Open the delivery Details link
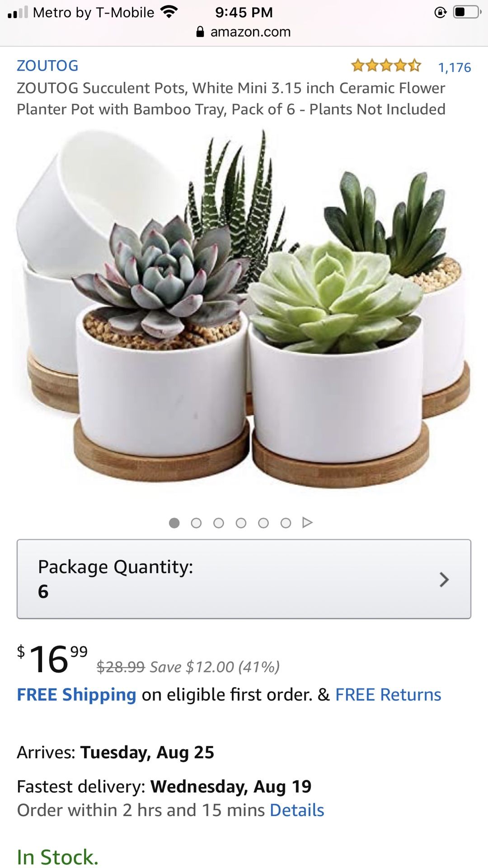488x868 pixels. (x=297, y=811)
